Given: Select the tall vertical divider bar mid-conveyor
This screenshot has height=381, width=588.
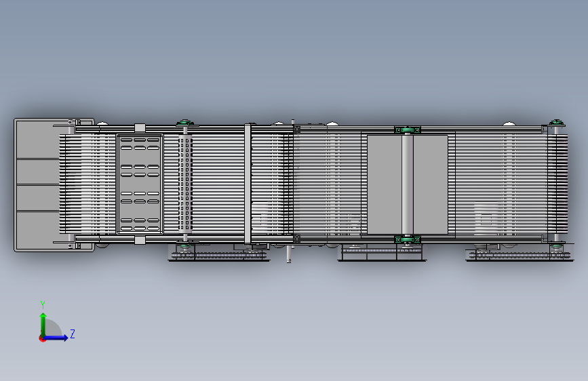Looking at the screenshot, I should click(248, 184).
